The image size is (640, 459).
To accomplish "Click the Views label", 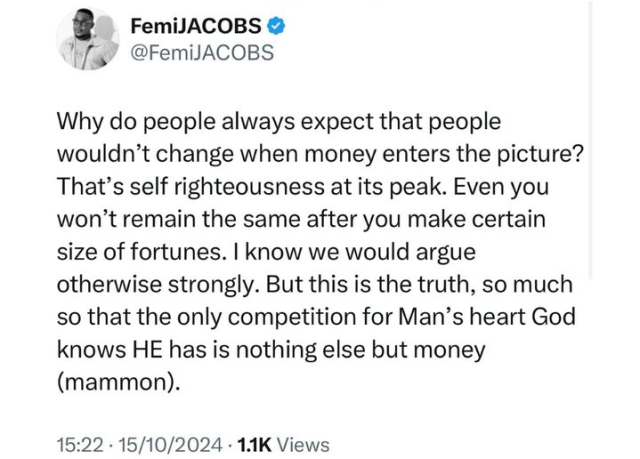I will (x=302, y=445).
